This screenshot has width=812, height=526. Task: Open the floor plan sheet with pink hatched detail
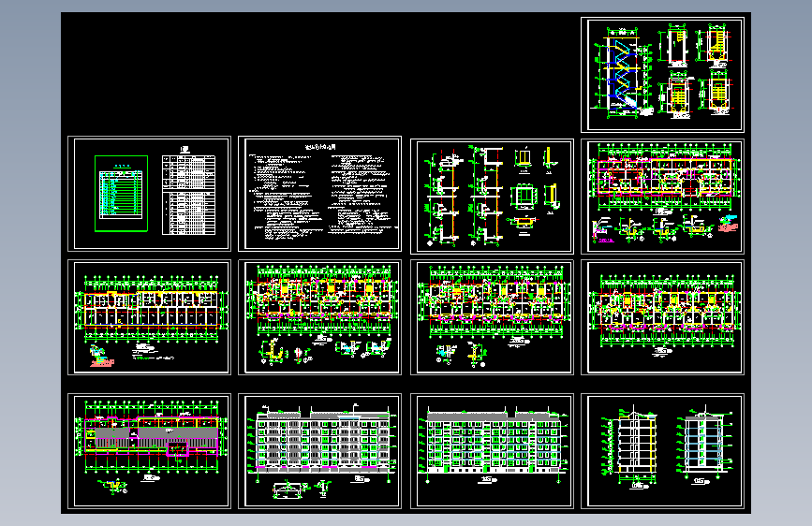coord(149,317)
